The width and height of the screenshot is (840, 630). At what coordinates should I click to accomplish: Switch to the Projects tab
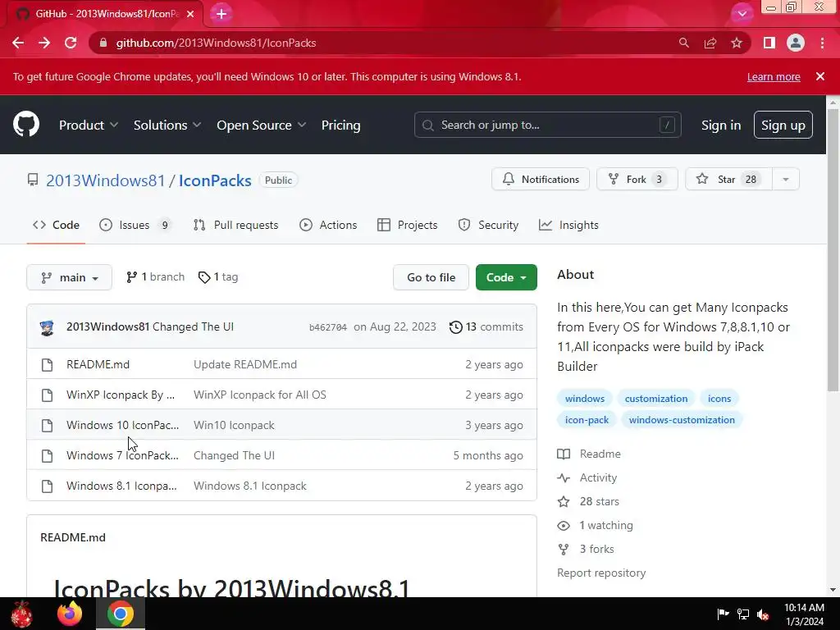(407, 225)
